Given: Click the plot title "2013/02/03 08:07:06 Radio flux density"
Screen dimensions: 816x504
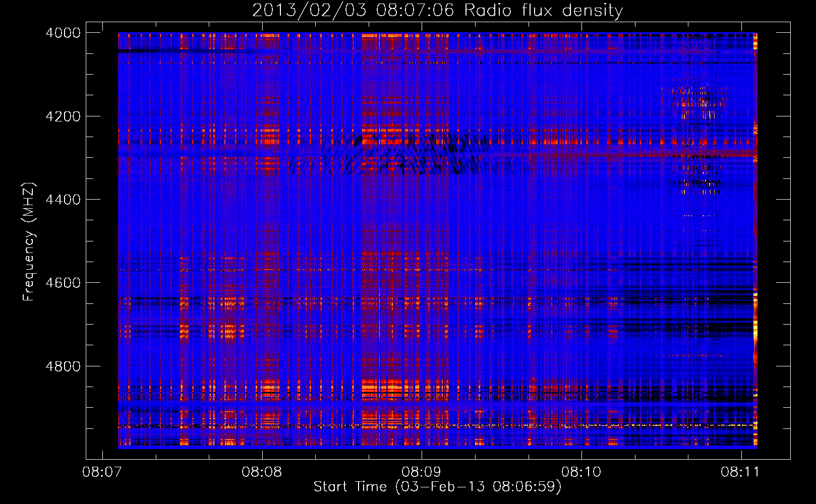Looking at the screenshot, I should click(x=437, y=11).
